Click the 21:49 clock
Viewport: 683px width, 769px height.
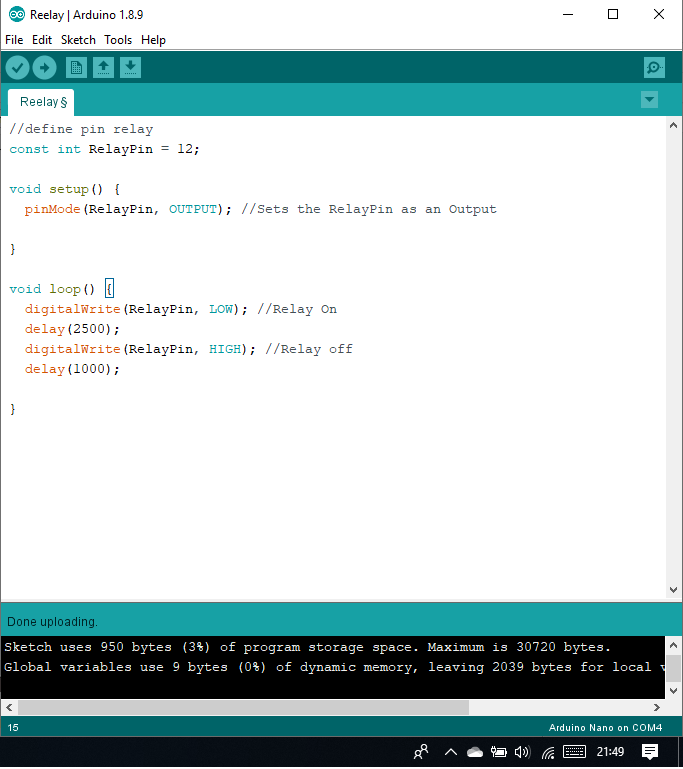point(610,752)
